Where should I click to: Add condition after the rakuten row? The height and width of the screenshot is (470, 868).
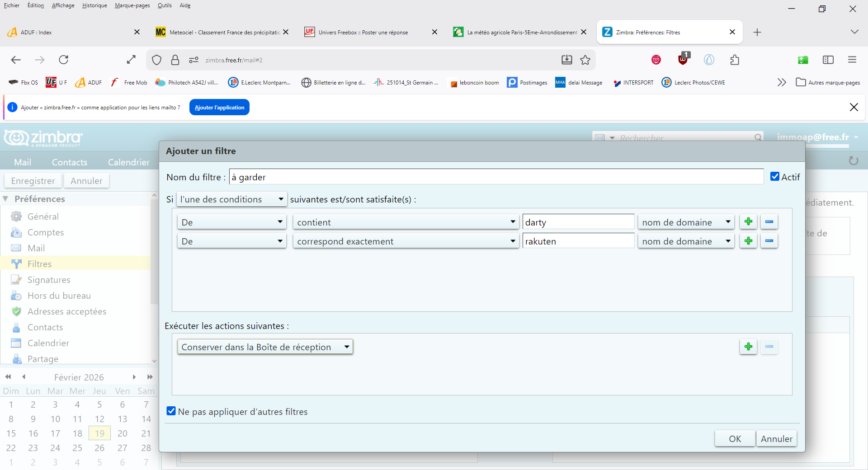coord(748,241)
